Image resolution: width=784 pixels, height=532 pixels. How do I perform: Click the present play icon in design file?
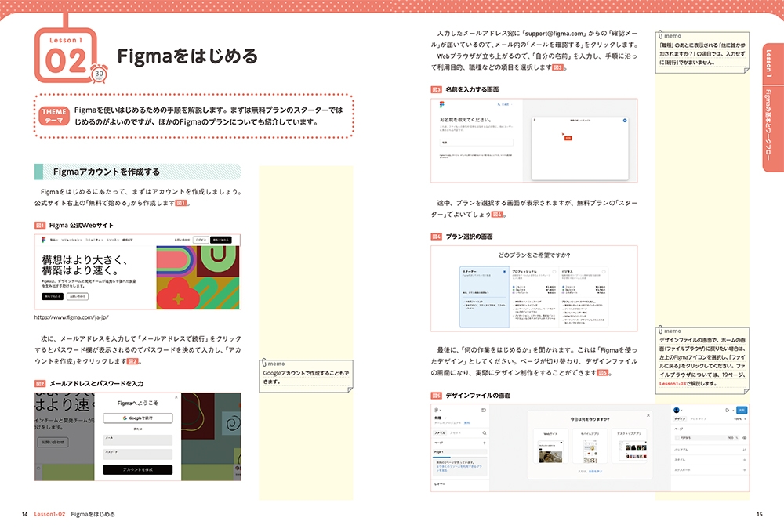(x=728, y=410)
